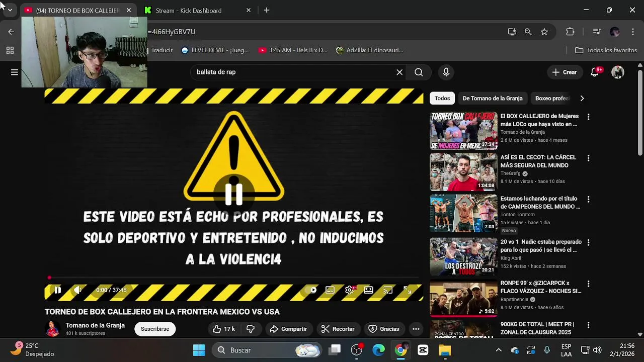Close the TORNEO DE BOX CALLEJERO tab
Image resolution: width=644 pixels, height=362 pixels.
tap(129, 10)
